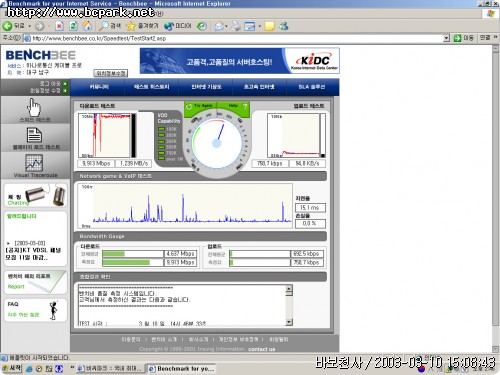Click the download speed value 9.913 Mbps

click(x=96, y=163)
